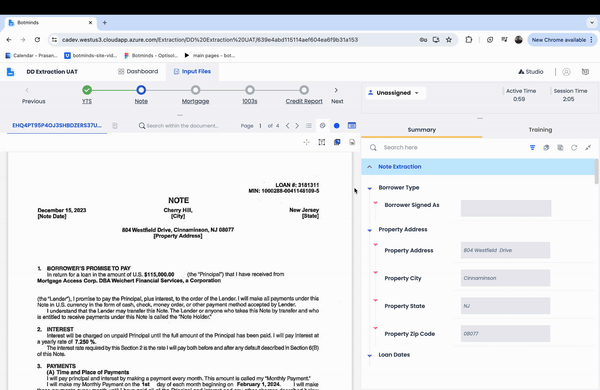Open the Credit Report step link
Viewport: 600px width, 390px height.
point(304,101)
